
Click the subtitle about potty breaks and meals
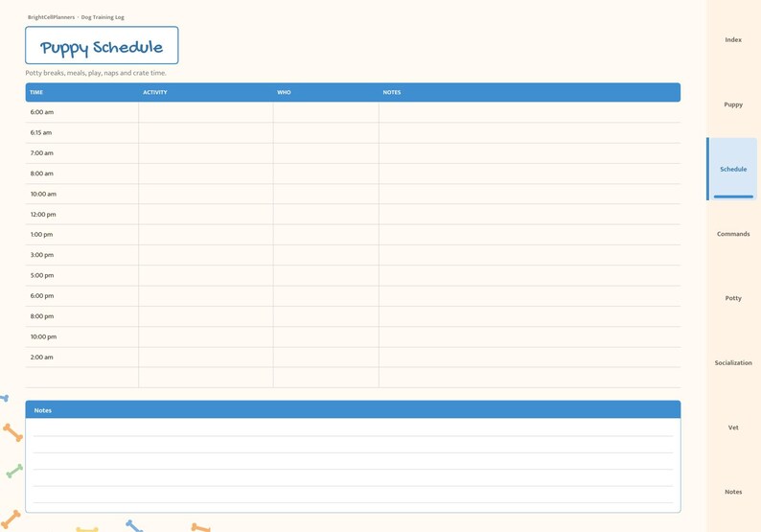point(96,73)
